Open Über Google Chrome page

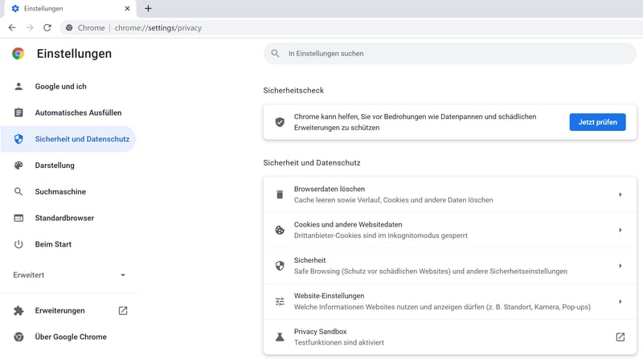[x=71, y=337]
